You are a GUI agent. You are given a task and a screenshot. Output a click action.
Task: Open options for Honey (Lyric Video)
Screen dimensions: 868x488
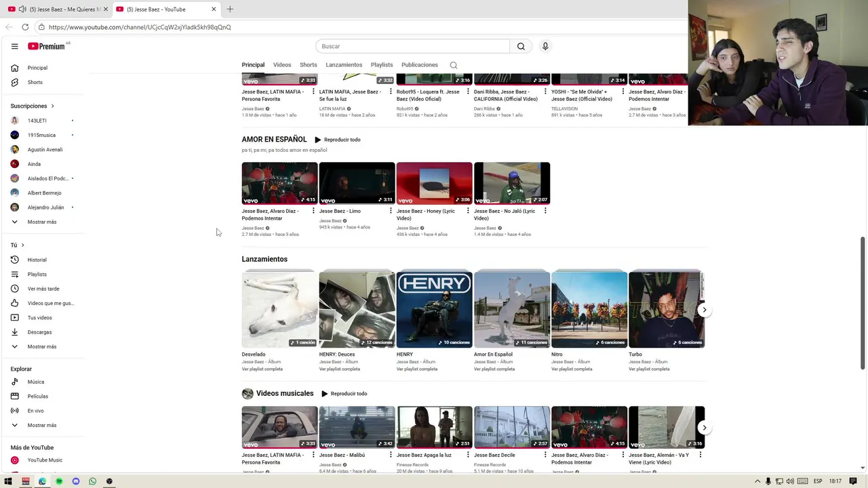tap(468, 211)
